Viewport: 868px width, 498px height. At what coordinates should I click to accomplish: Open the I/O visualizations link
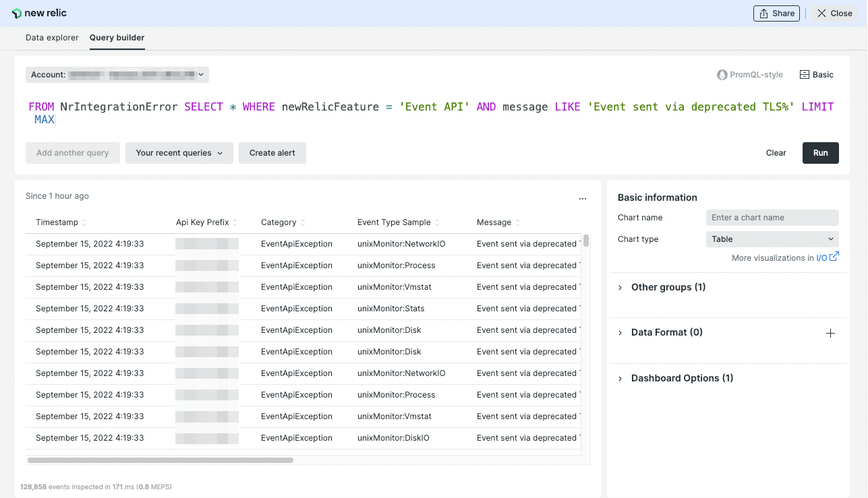coord(821,257)
